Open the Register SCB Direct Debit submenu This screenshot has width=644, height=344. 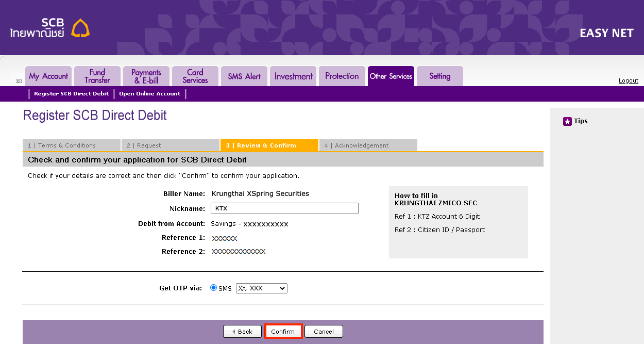(x=71, y=94)
